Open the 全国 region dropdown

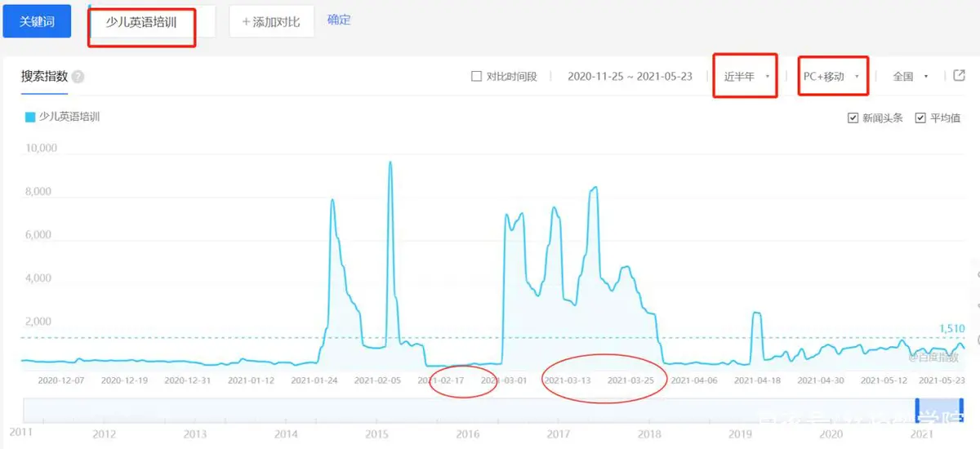pyautogui.click(x=911, y=76)
